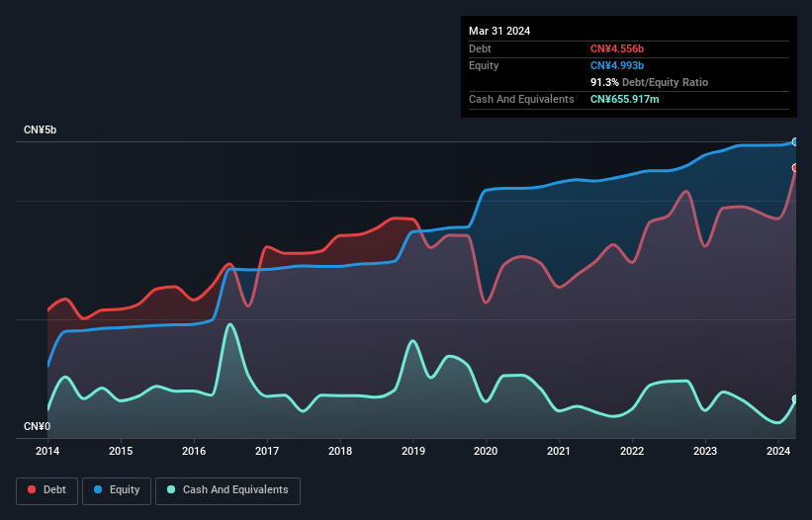Click the 2022 x-axis label
Image resolution: width=812 pixels, height=520 pixels.
pyautogui.click(x=632, y=451)
